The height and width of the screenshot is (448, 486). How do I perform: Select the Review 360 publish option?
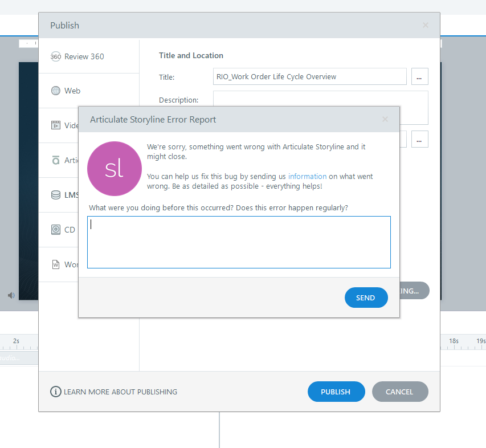(x=89, y=56)
